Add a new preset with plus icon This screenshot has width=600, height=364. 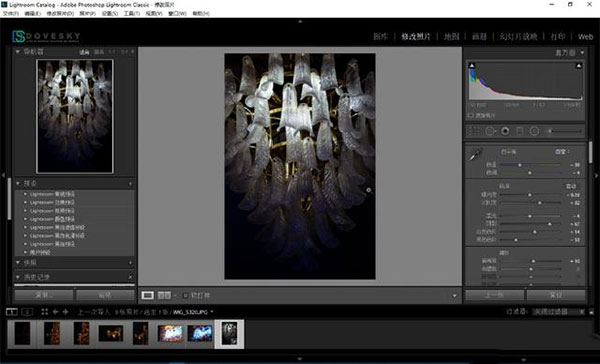[x=130, y=184]
